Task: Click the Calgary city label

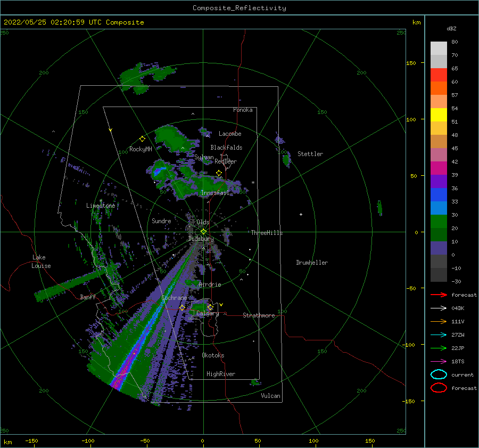Action: [208, 313]
